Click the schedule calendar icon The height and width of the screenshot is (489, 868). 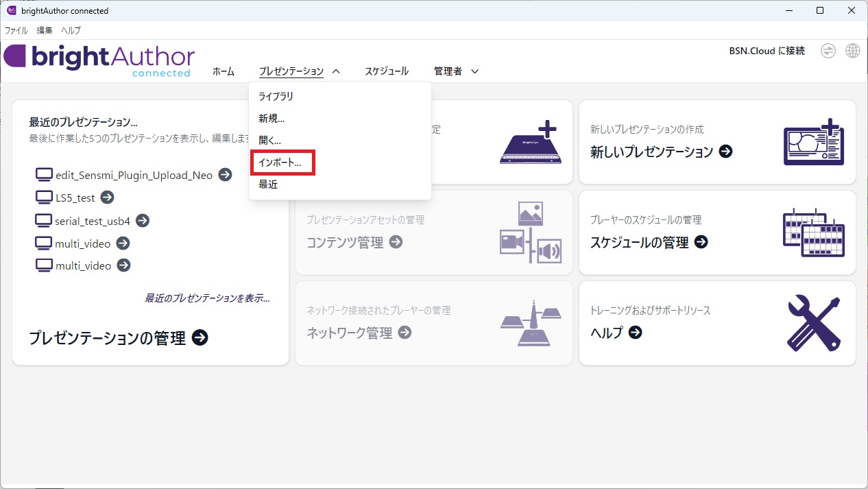click(x=813, y=232)
